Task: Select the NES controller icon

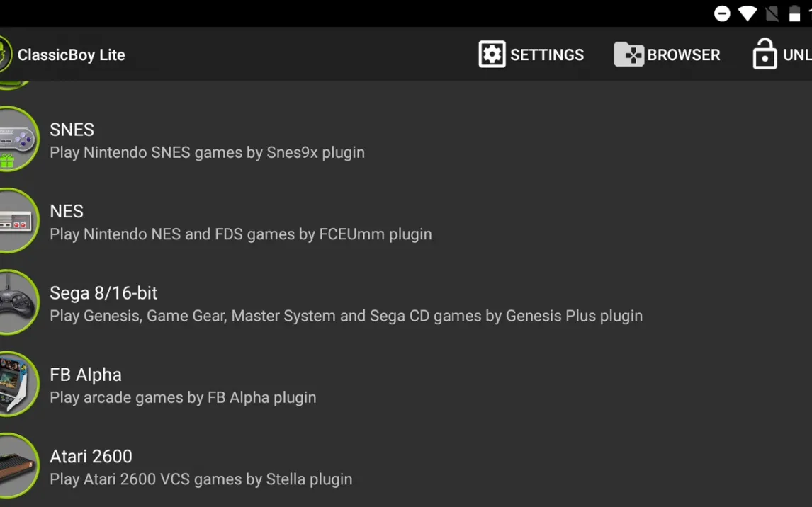Action: pos(18,221)
